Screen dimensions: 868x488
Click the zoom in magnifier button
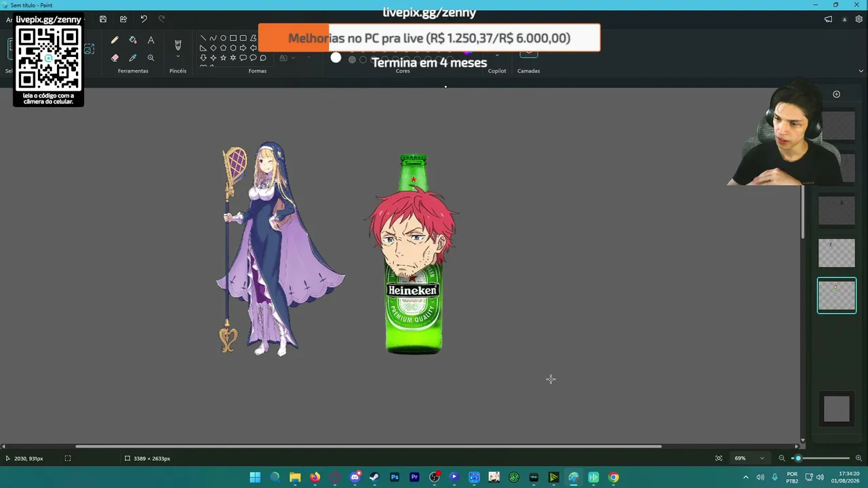[859, 458]
